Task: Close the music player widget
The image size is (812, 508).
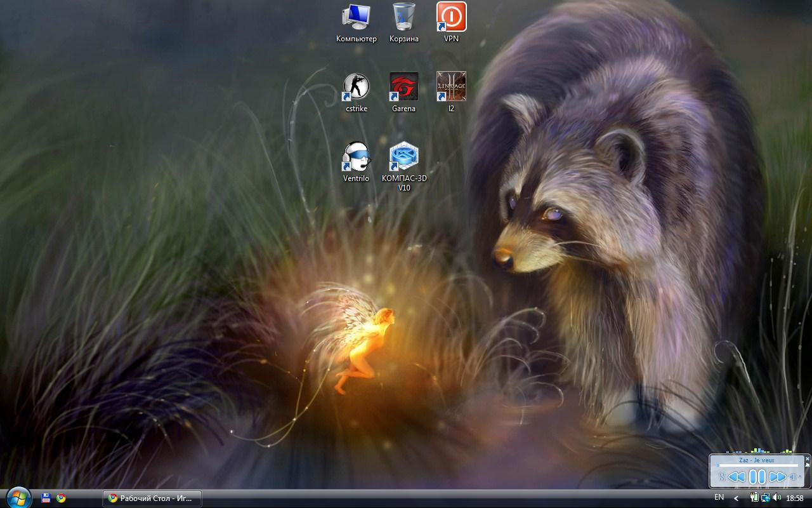Action: pos(808,458)
